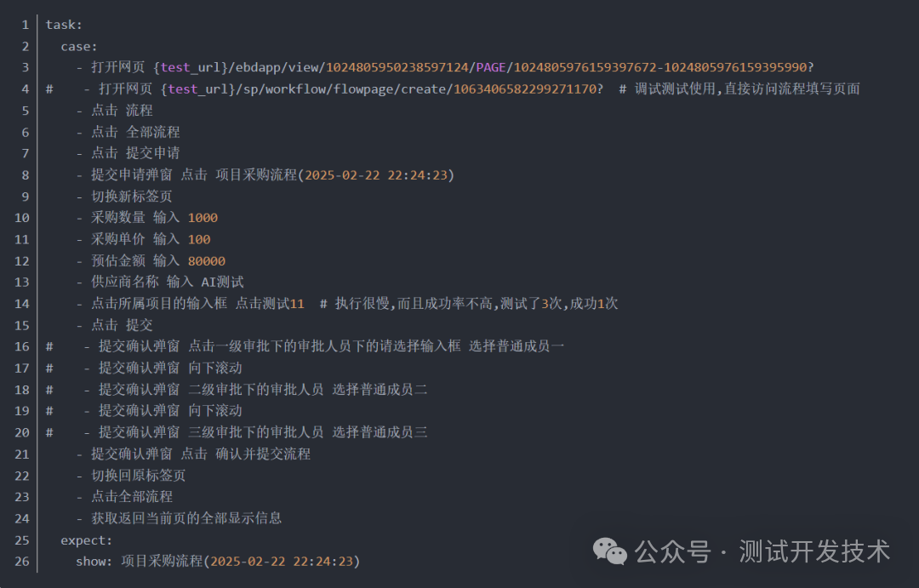Click the {test_url} variable on line 3
This screenshot has height=588, width=919.
point(191,67)
